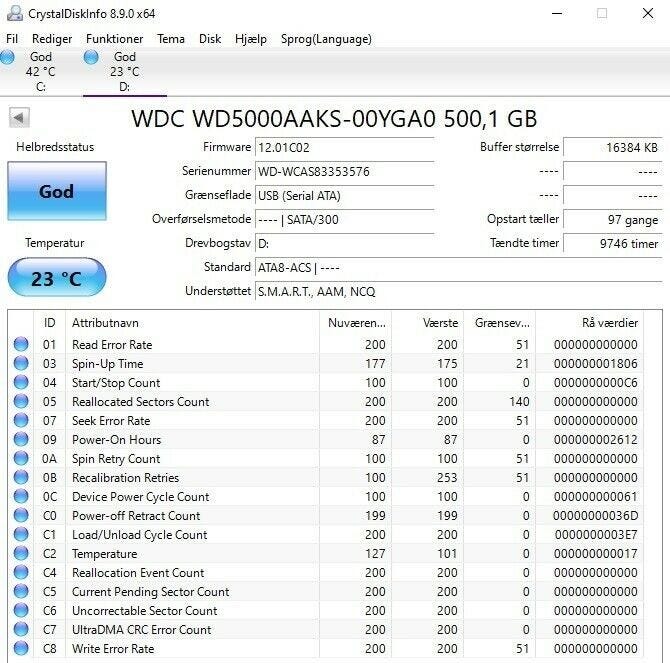Click status icon of Seek Error Rate row
Image resolution: width=670 pixels, height=663 pixels.
[x=21, y=420]
